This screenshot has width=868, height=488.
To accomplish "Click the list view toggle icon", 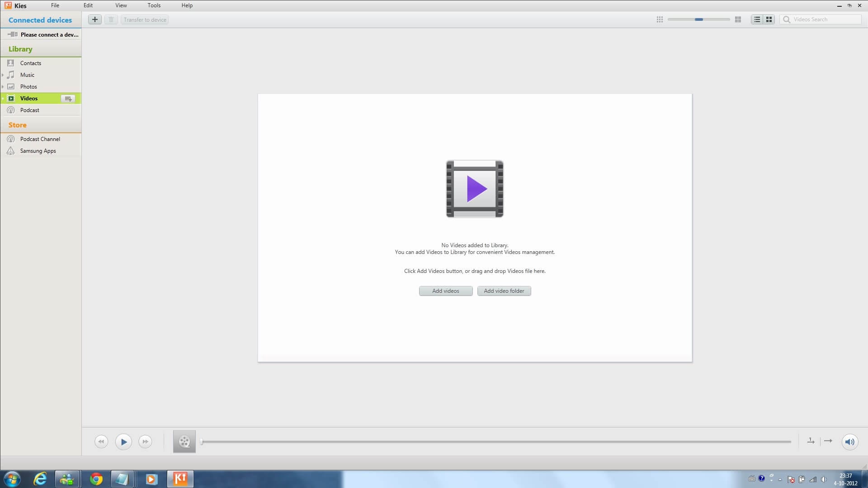I will coord(756,19).
